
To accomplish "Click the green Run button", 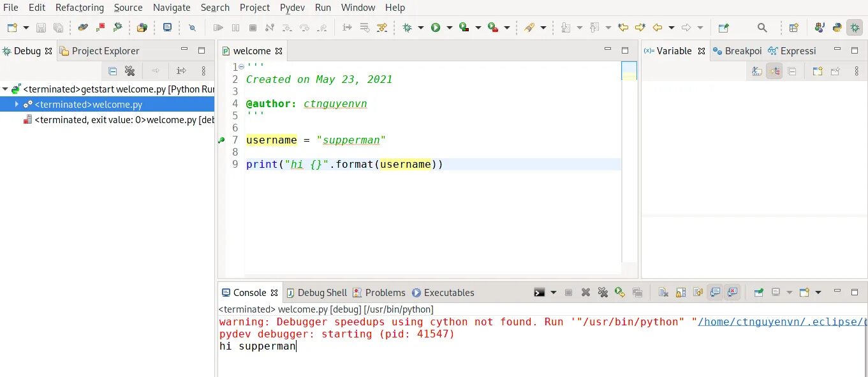I will (x=436, y=27).
